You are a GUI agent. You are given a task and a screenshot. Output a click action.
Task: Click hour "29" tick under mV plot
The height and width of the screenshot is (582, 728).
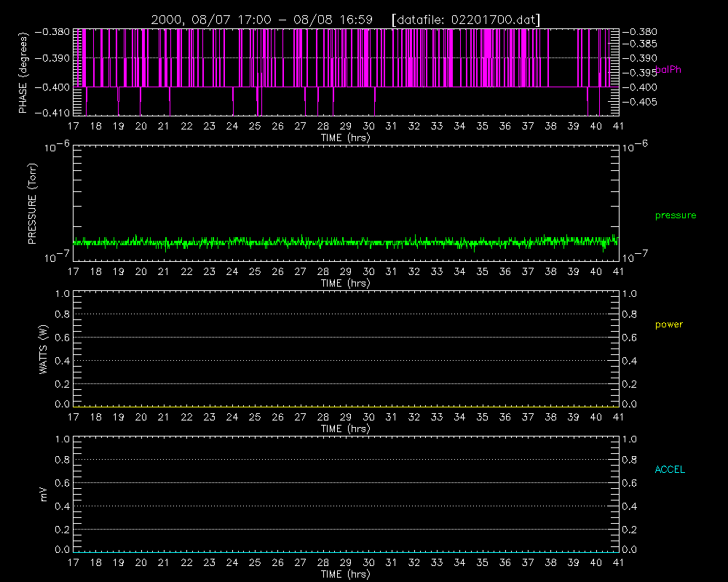(346, 562)
